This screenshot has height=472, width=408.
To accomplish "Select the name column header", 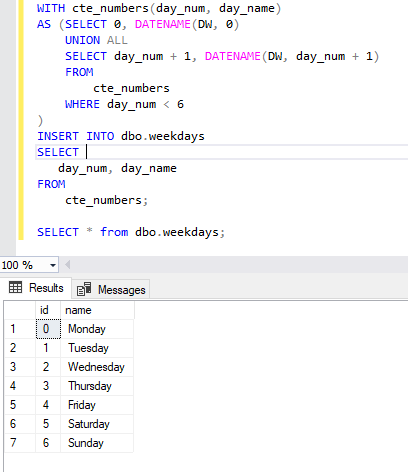I will (97, 310).
